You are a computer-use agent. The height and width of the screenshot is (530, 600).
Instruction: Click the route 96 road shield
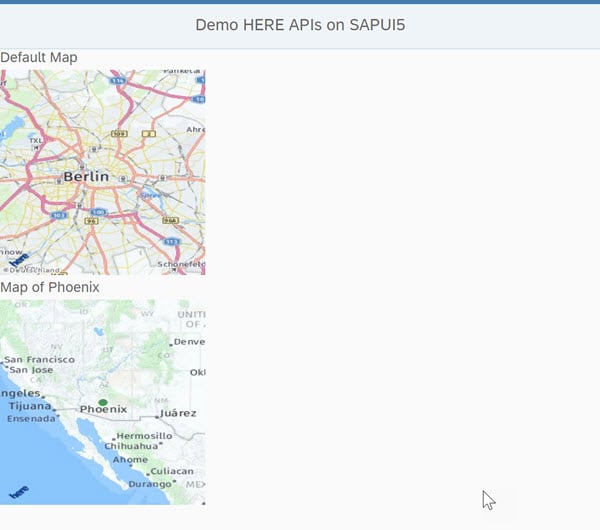pyautogui.click(x=91, y=221)
